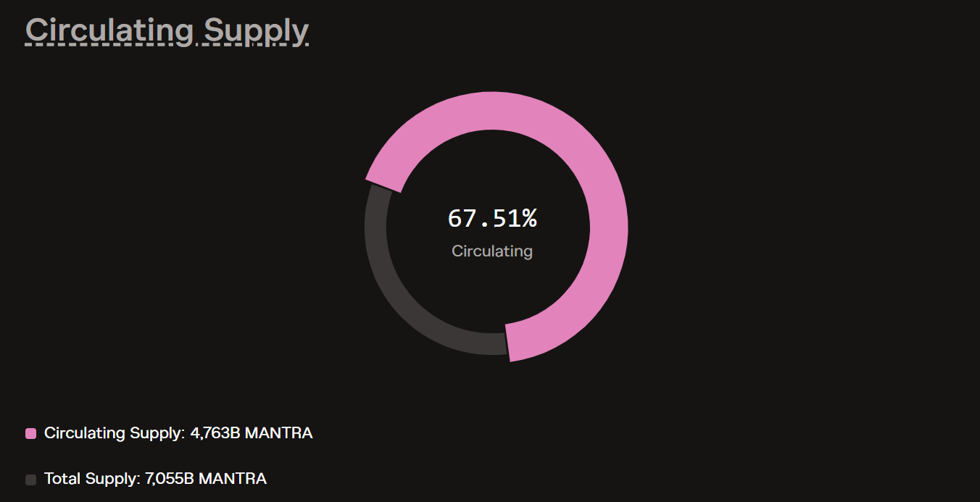Image resolution: width=980 pixels, height=502 pixels.
Task: Click the gray Total Supply legend swatch
Action: click(30, 479)
